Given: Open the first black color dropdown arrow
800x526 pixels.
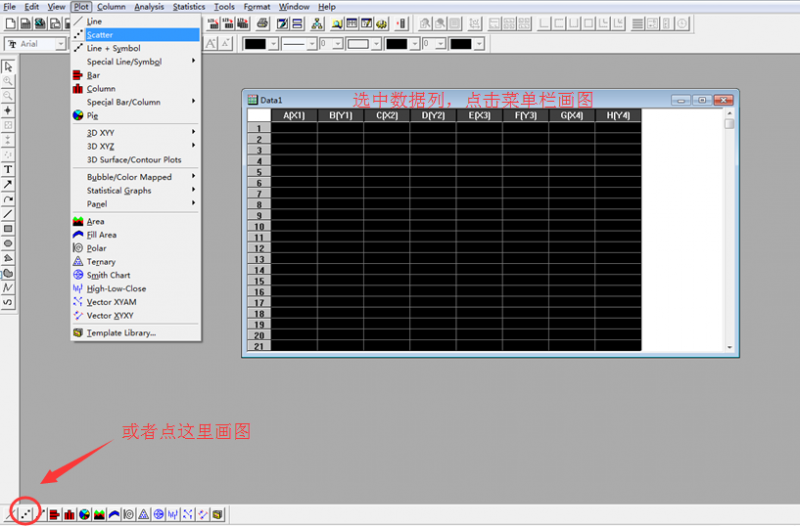Looking at the screenshot, I should [273, 44].
